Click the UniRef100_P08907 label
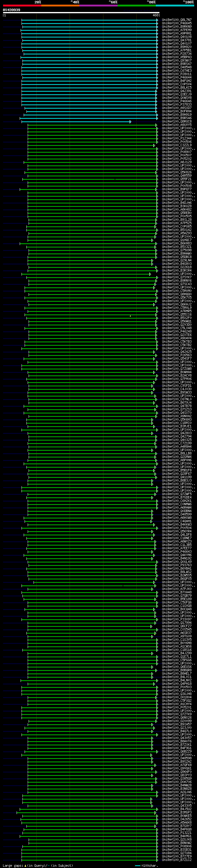 (x=177, y=152)
